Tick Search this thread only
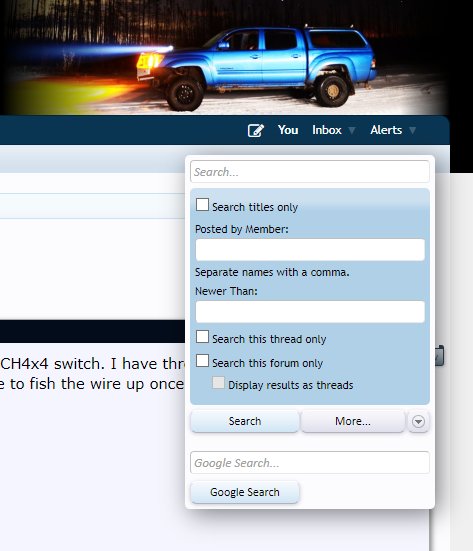 coord(202,337)
